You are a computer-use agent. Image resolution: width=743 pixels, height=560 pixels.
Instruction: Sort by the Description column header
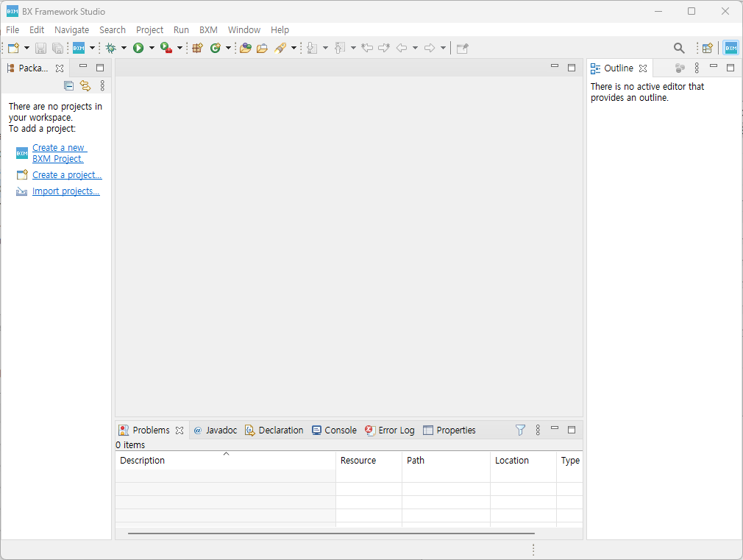point(143,461)
